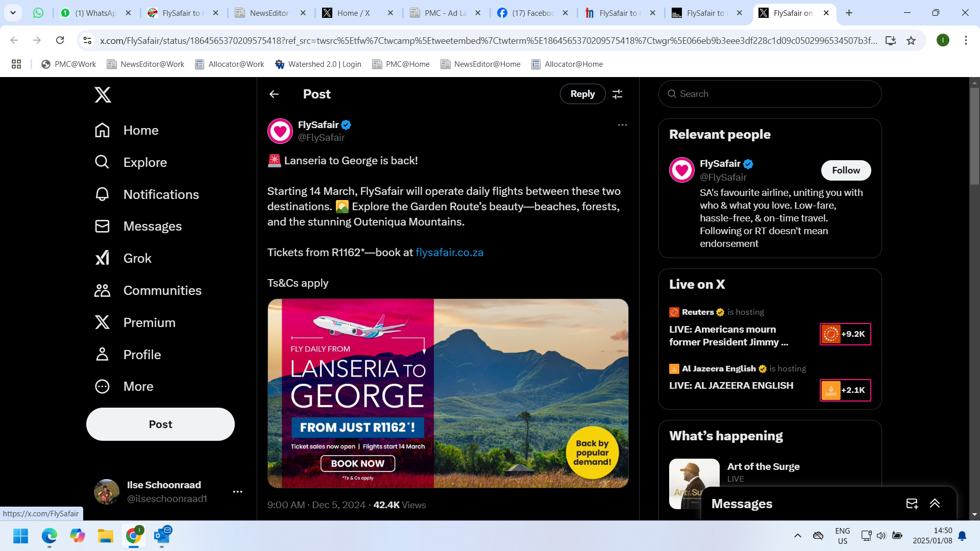Click the X search field
The image size is (980, 551).
pyautogui.click(x=770, y=94)
